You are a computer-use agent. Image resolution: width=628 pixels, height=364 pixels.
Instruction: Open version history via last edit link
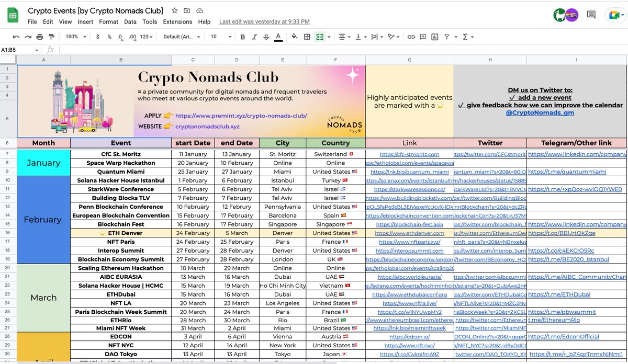point(264,21)
